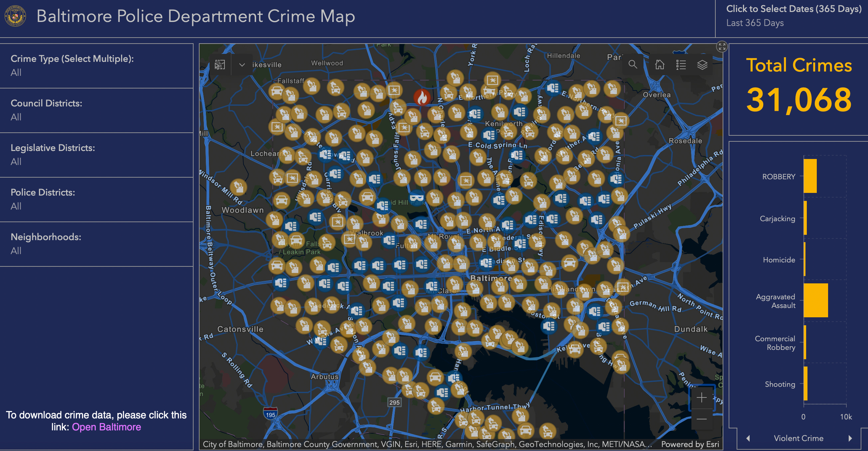
Task: Click the car marker near Fallstaff
Action: point(277,91)
